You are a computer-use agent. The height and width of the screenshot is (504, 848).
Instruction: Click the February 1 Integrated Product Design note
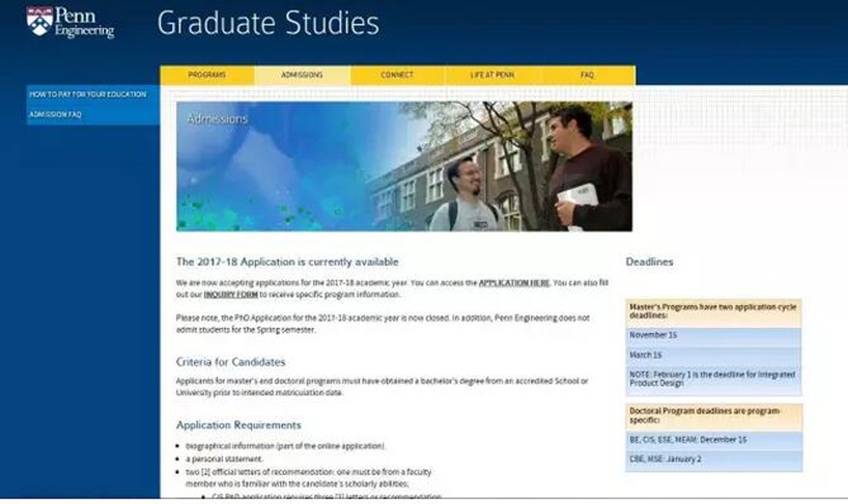(714, 380)
